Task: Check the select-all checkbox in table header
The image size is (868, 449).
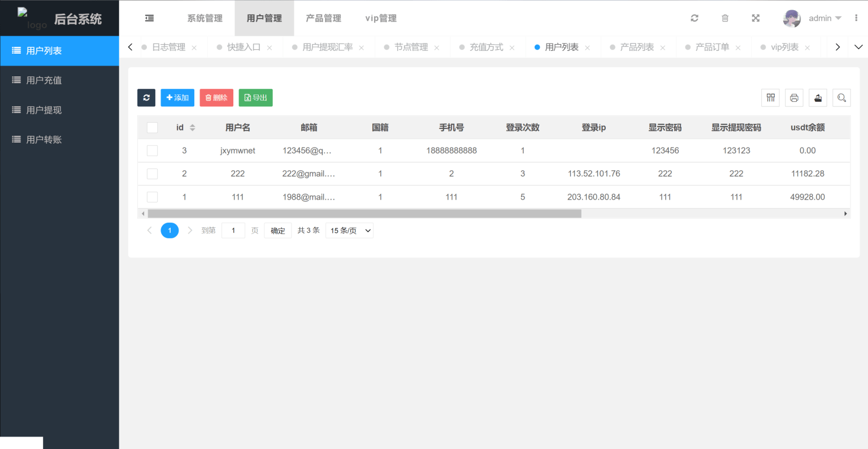Action: click(x=152, y=127)
